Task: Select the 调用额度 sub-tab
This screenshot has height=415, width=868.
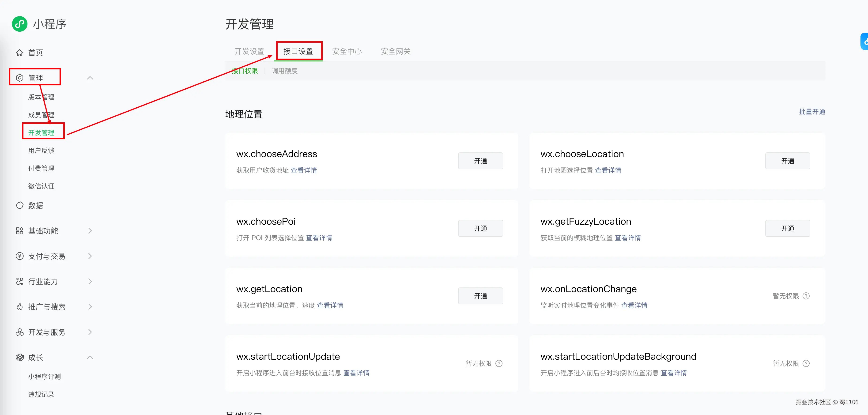Action: (284, 71)
